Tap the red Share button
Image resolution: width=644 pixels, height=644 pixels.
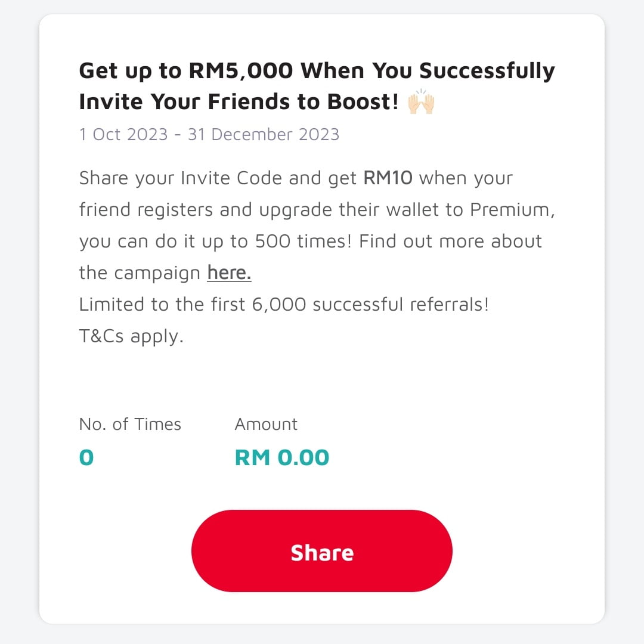pyautogui.click(x=321, y=551)
